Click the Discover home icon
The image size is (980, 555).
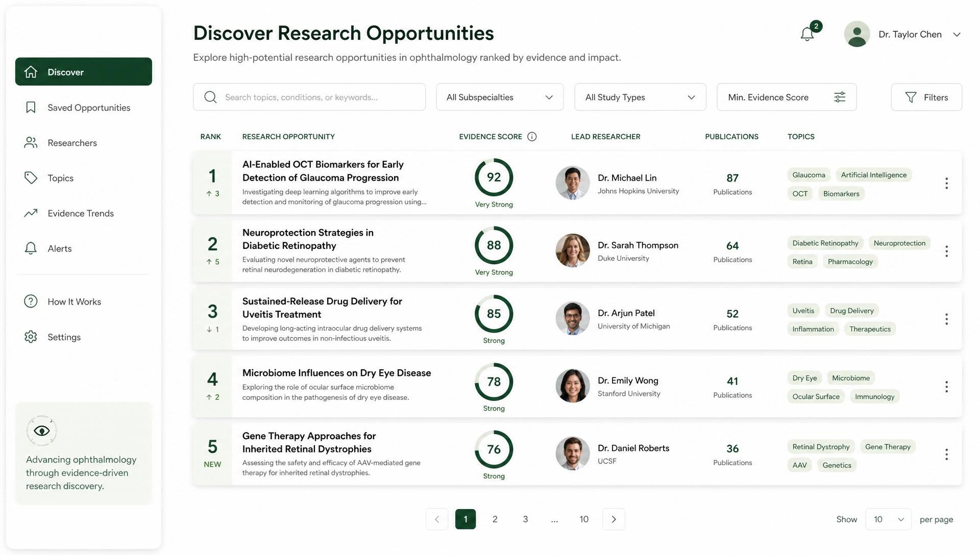(31, 72)
